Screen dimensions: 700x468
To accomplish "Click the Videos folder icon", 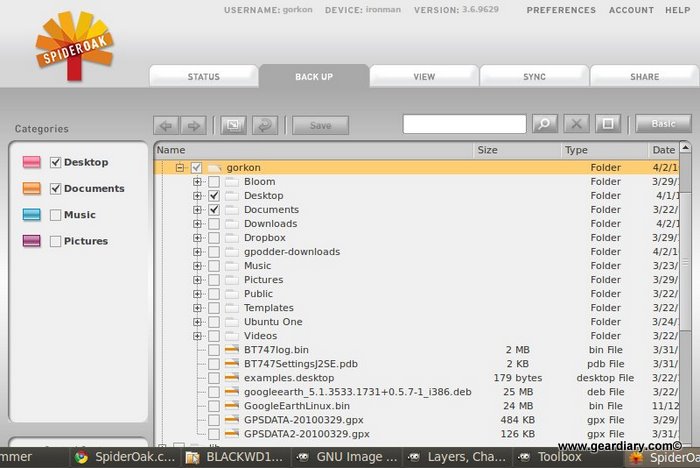I will pyautogui.click(x=232, y=336).
